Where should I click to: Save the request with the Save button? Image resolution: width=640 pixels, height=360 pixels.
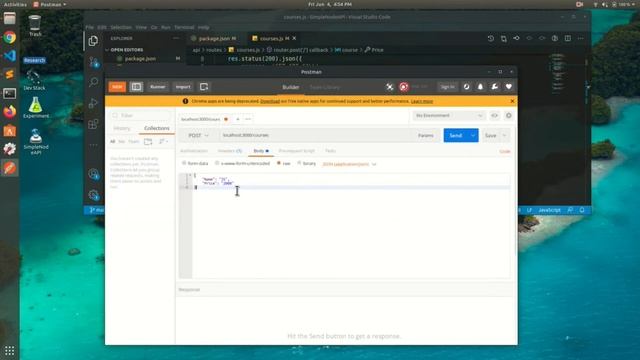click(x=491, y=135)
